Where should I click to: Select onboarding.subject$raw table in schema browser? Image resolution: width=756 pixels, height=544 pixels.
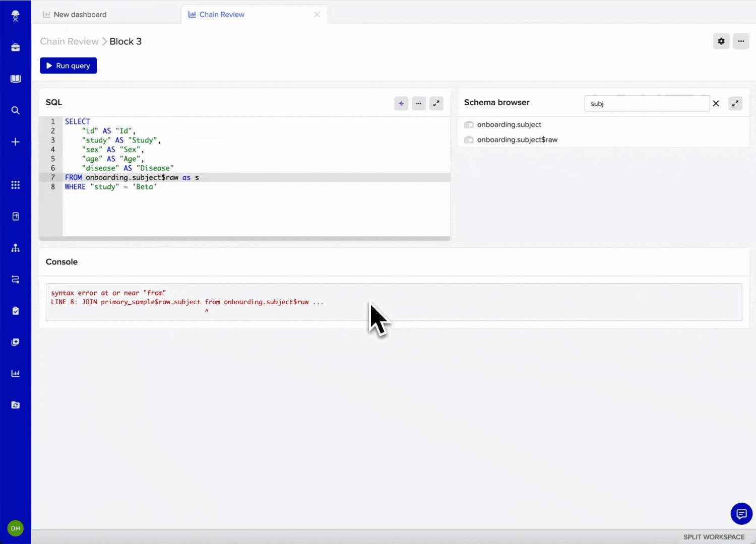[517, 140]
